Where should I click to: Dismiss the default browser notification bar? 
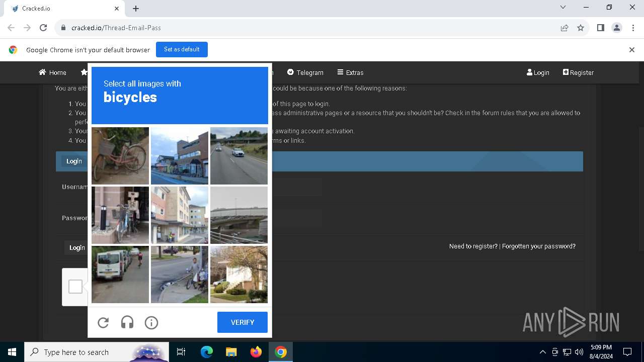[632, 50]
